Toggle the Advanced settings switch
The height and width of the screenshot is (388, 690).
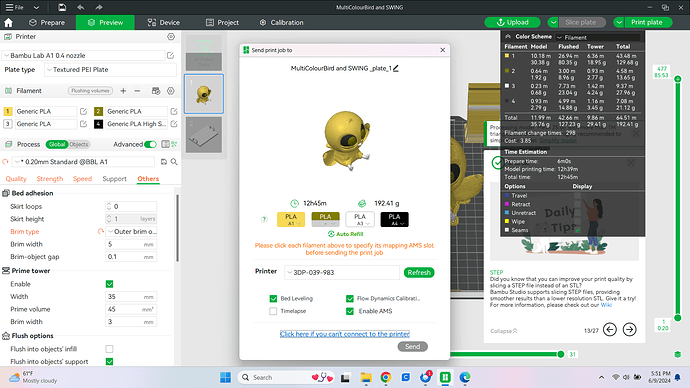[150, 144]
